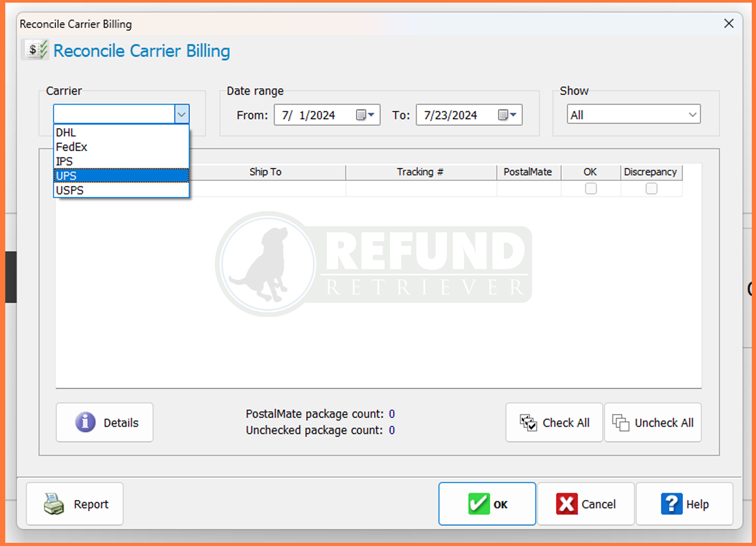
Task: Click the Uncheck All button text
Action: coord(664,423)
